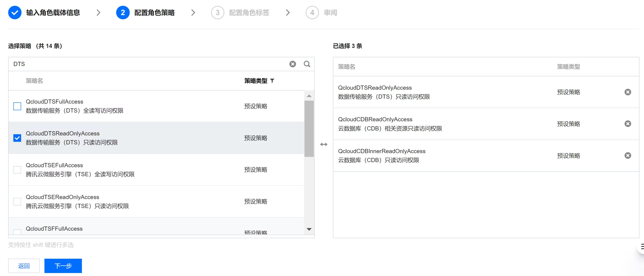Click the completed step one checkmark icon

(15, 13)
